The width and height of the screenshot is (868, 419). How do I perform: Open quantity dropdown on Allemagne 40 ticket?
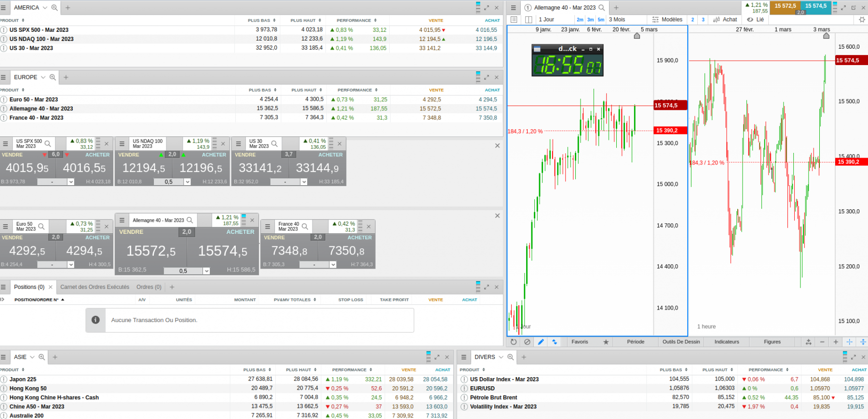(x=206, y=271)
